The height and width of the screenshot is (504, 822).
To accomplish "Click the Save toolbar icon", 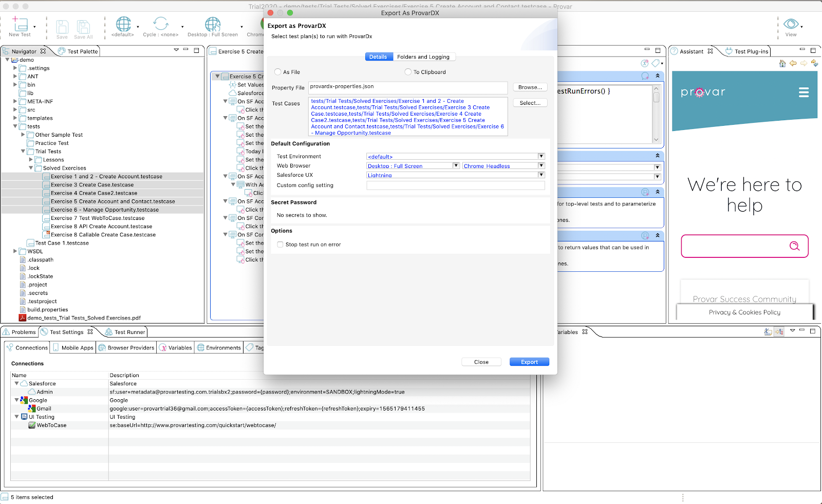I will (x=62, y=27).
